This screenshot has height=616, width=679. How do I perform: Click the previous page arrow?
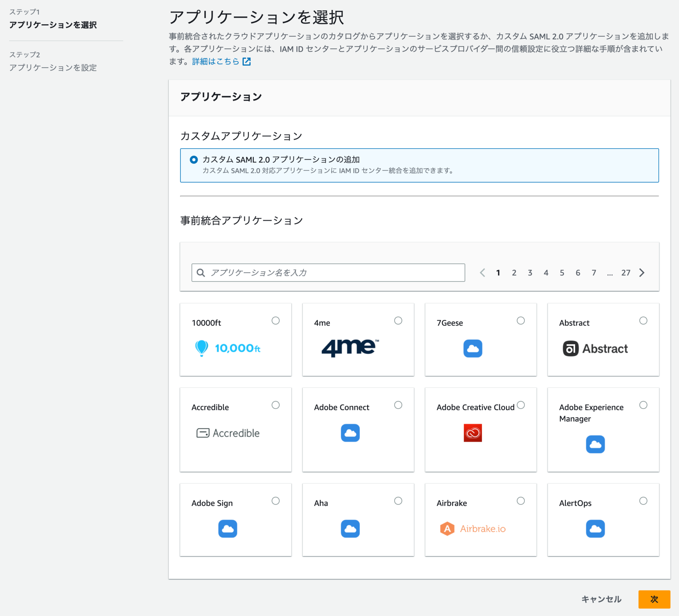(483, 273)
